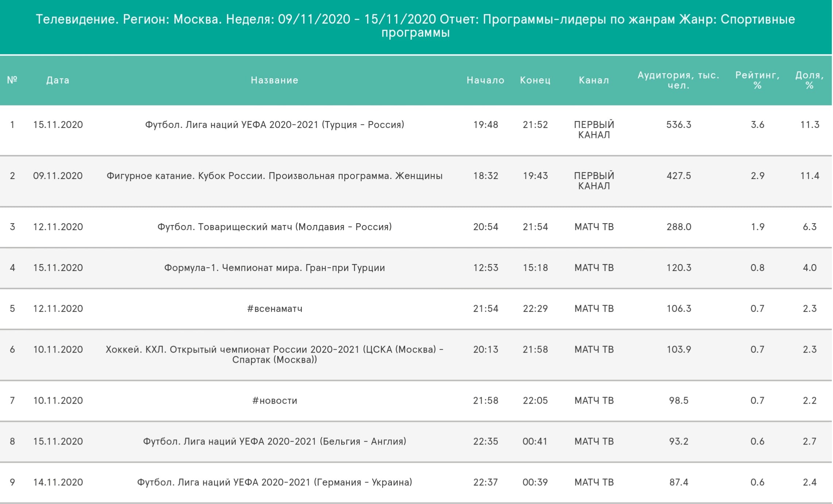This screenshot has width=833, height=504.
Task: Click audience value 536.3
Action: pos(679,125)
